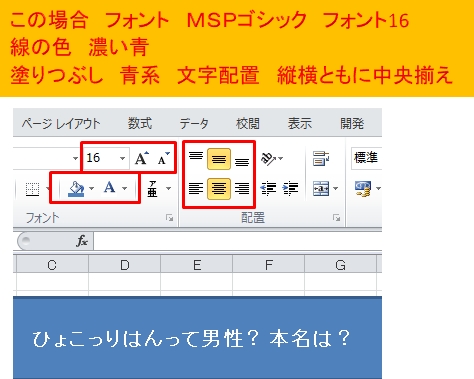Open the 開発 tab
474x379 pixels.
352,124
